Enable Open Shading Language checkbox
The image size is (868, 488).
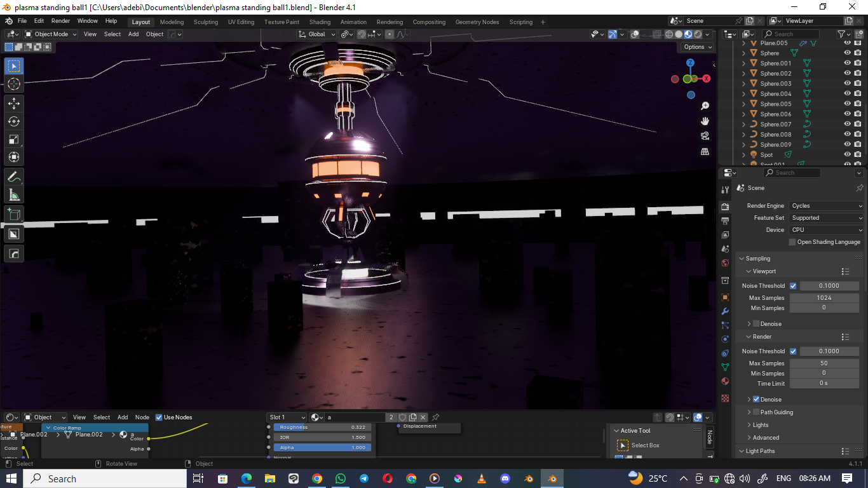[792, 242]
